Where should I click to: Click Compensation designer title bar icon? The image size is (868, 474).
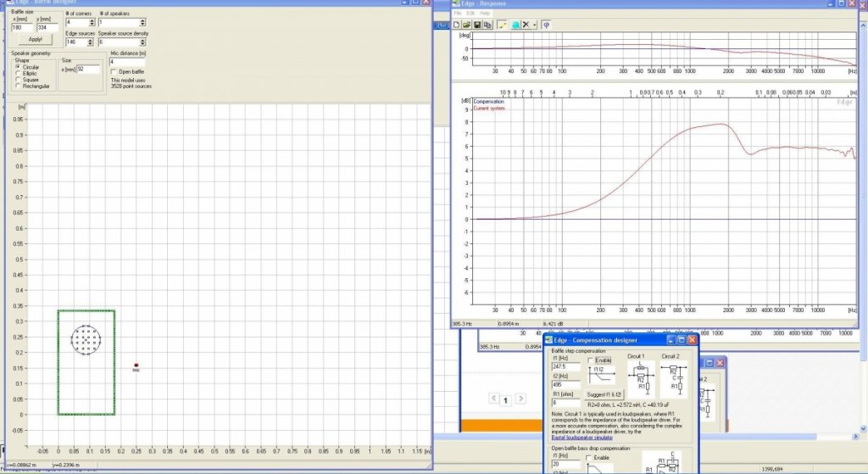[x=549, y=340]
